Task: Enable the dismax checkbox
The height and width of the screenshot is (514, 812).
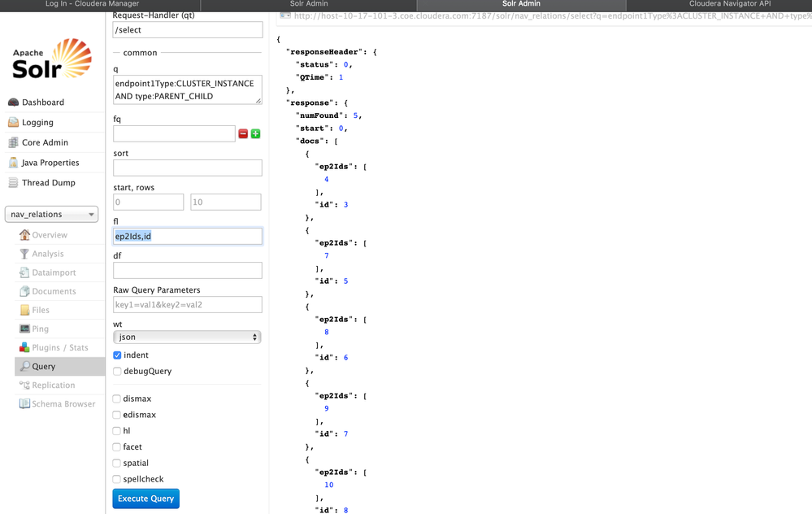Action: [117, 399]
